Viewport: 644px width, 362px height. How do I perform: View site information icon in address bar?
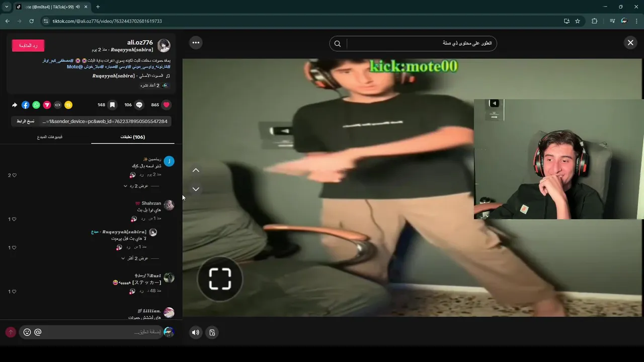point(46,21)
